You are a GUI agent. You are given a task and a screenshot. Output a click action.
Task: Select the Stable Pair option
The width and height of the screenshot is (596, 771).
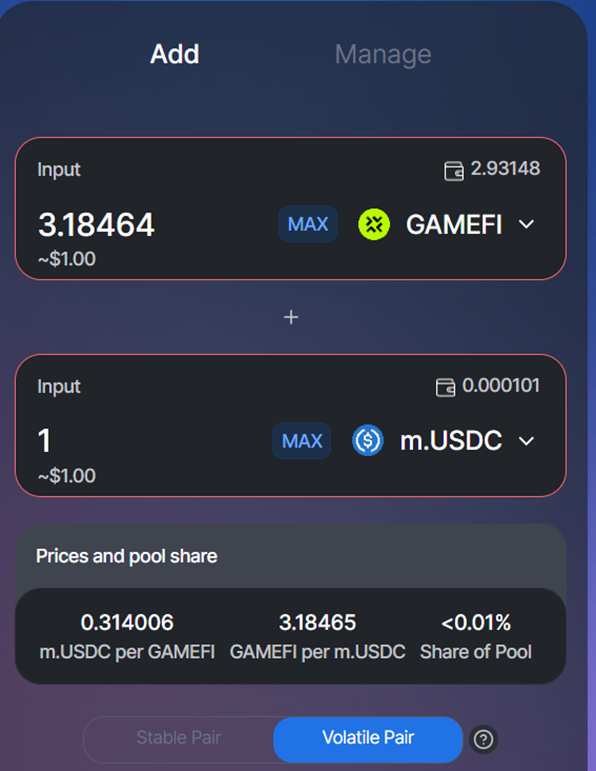(x=179, y=738)
